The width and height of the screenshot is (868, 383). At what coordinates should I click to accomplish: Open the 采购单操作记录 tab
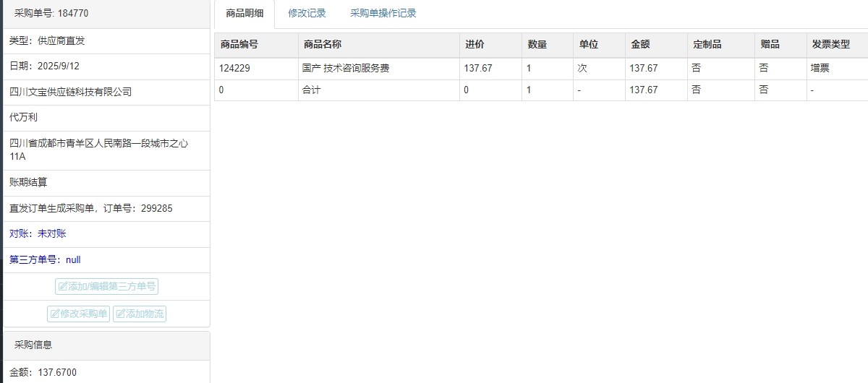383,13
